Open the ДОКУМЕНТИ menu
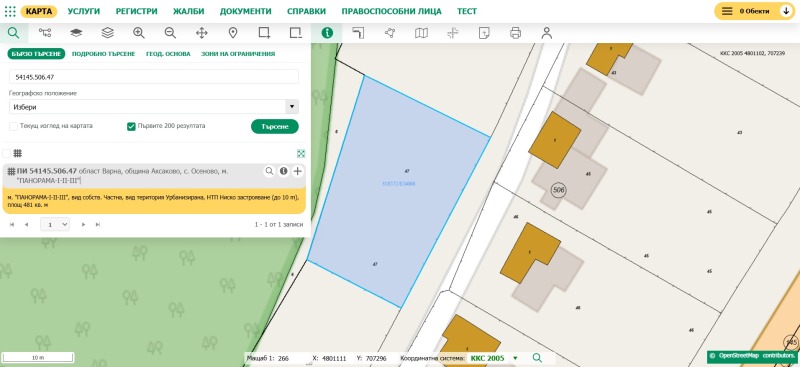The height and width of the screenshot is (367, 800). click(245, 11)
